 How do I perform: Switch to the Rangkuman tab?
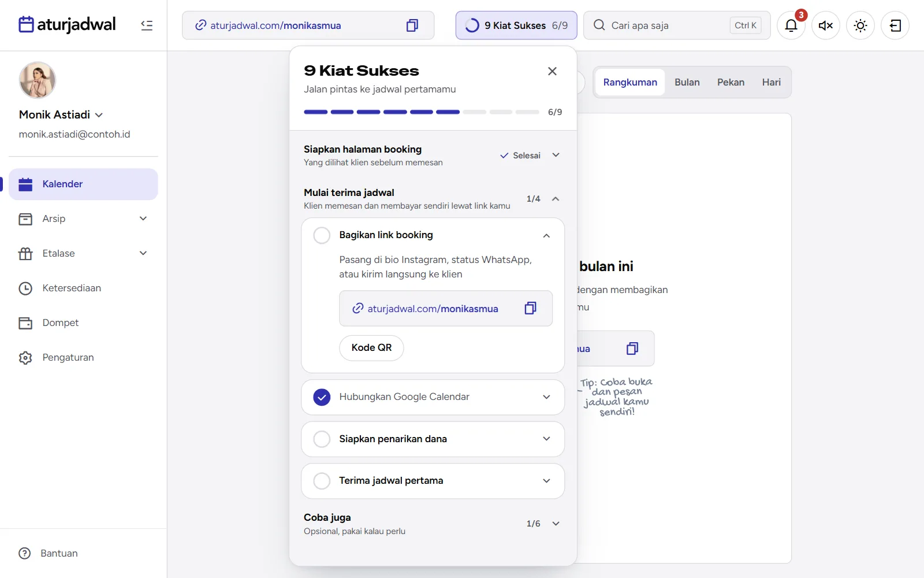point(630,82)
